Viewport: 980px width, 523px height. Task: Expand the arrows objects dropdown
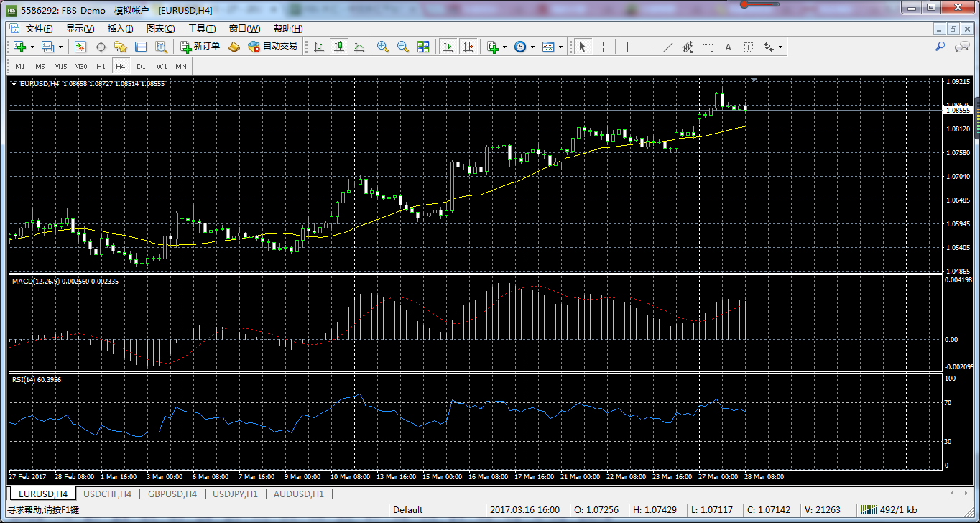[780, 47]
